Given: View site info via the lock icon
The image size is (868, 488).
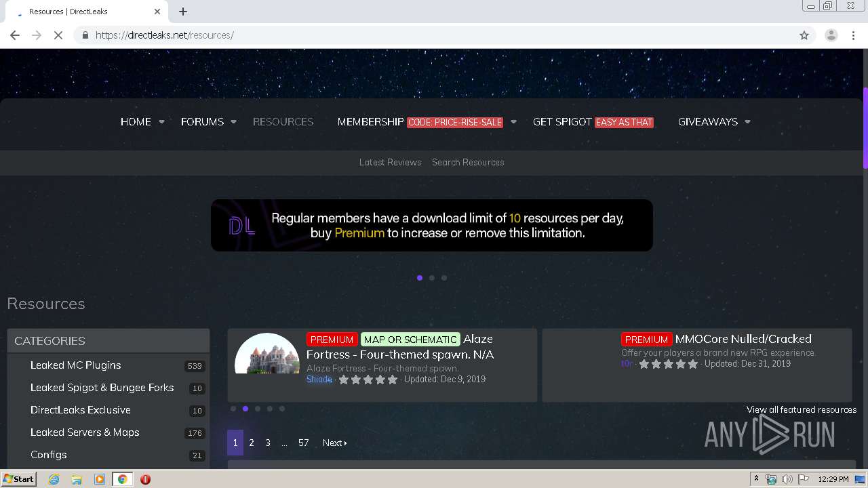Looking at the screenshot, I should coord(85,35).
